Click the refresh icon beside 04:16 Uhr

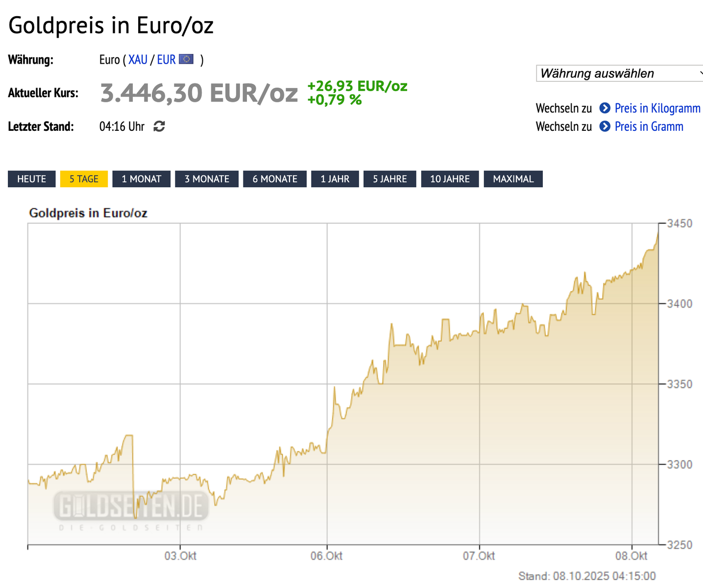click(x=159, y=126)
